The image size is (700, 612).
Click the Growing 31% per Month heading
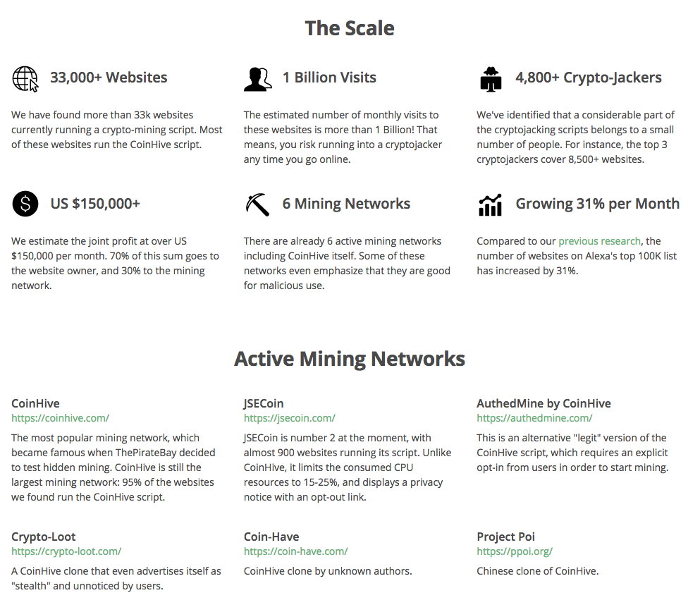point(597,204)
